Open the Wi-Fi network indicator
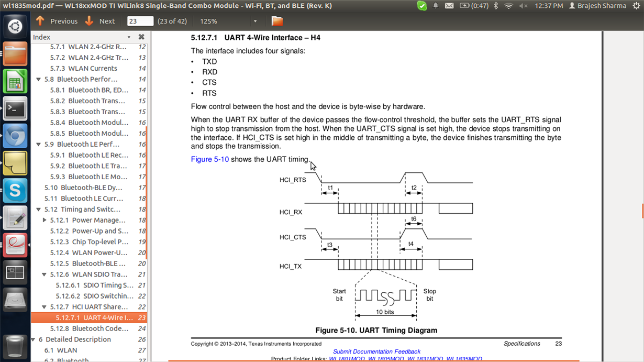The image size is (644, 362). pyautogui.click(x=508, y=6)
